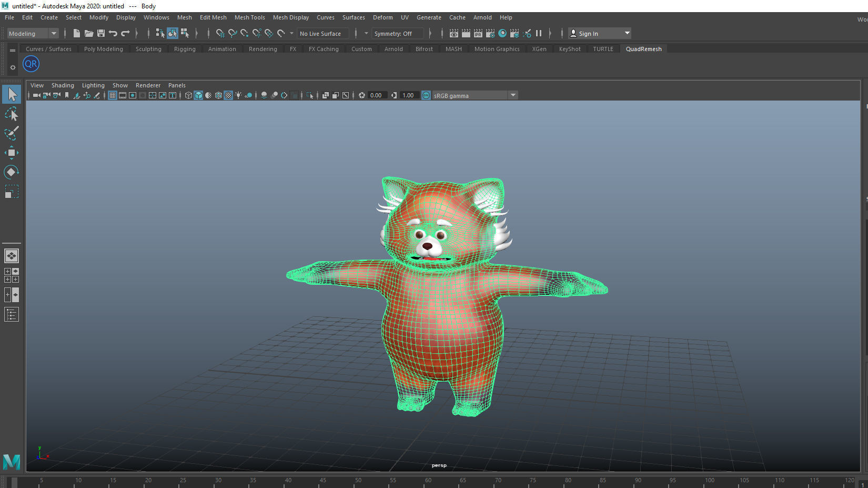Choose the Paint Selection tool

pos(12,133)
